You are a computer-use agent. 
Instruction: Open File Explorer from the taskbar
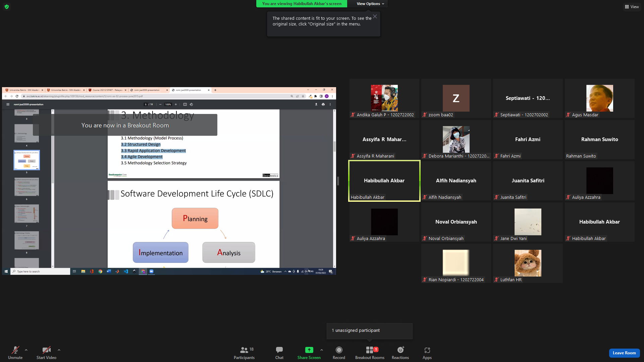point(83,271)
